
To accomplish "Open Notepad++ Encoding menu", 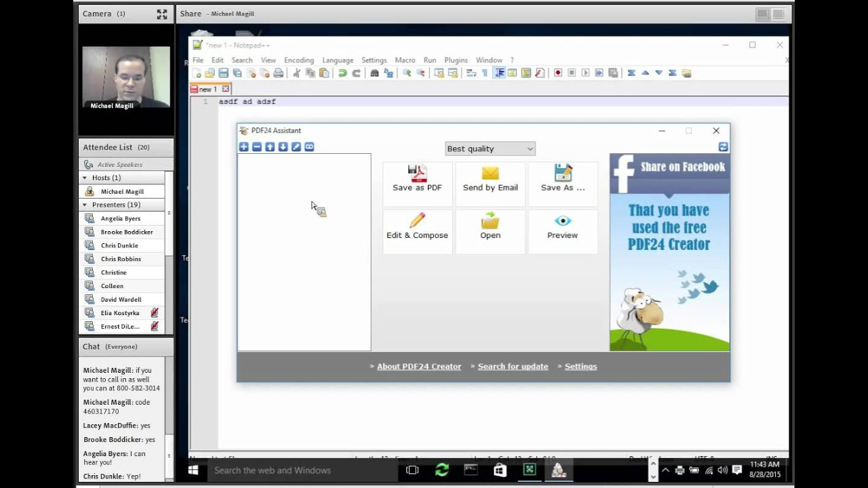I will click(x=299, y=60).
